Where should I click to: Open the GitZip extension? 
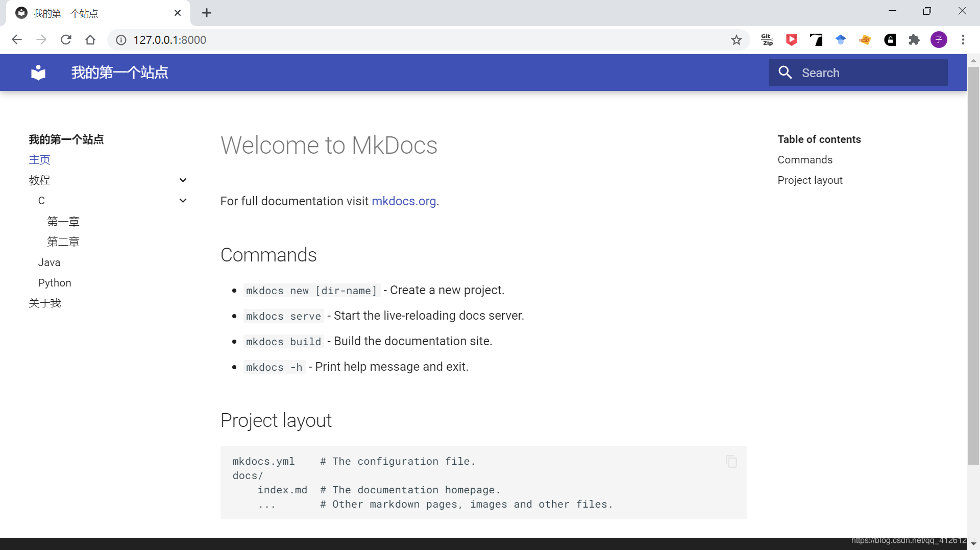767,40
